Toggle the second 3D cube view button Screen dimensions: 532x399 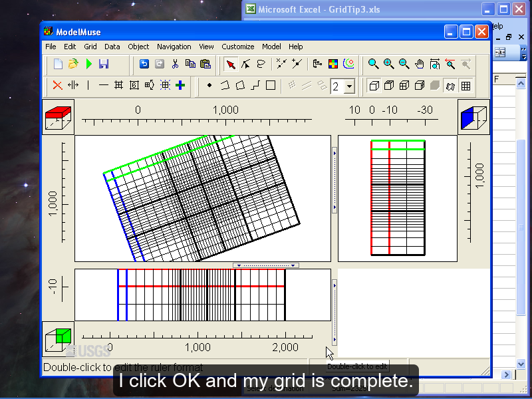click(x=389, y=86)
